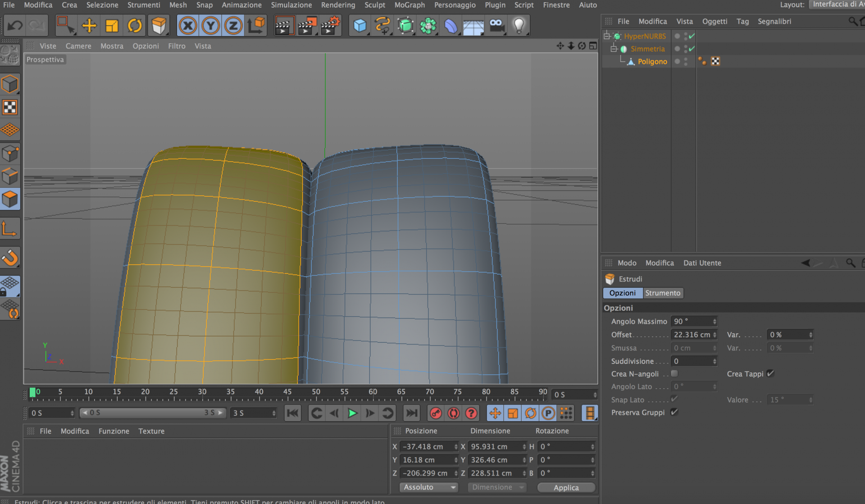Click Offset value stepper arrows

coord(715,335)
